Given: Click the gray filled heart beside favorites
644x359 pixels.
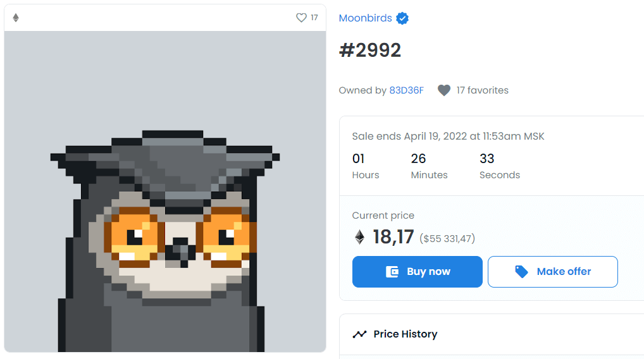Looking at the screenshot, I should click(444, 90).
